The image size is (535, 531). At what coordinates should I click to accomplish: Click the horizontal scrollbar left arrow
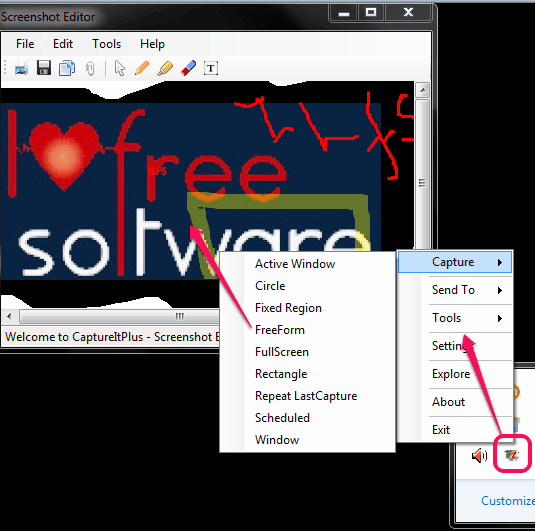(9, 316)
